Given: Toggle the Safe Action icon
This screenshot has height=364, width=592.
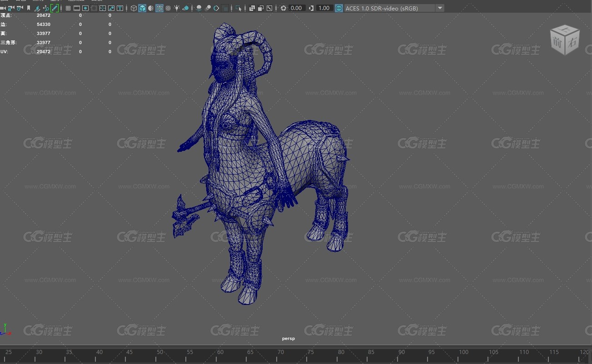Looking at the screenshot, I should point(111,8).
